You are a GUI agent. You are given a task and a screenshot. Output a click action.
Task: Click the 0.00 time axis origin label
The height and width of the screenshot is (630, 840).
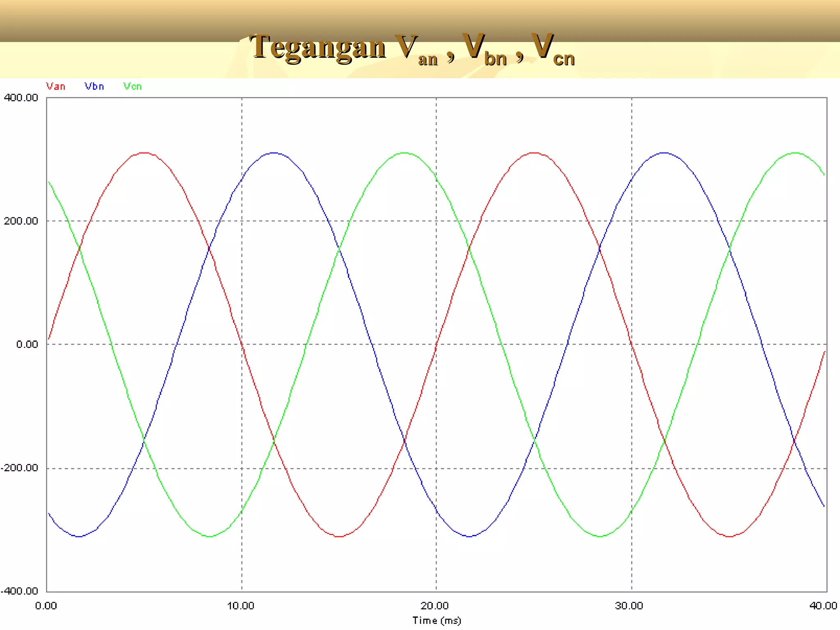(x=46, y=606)
